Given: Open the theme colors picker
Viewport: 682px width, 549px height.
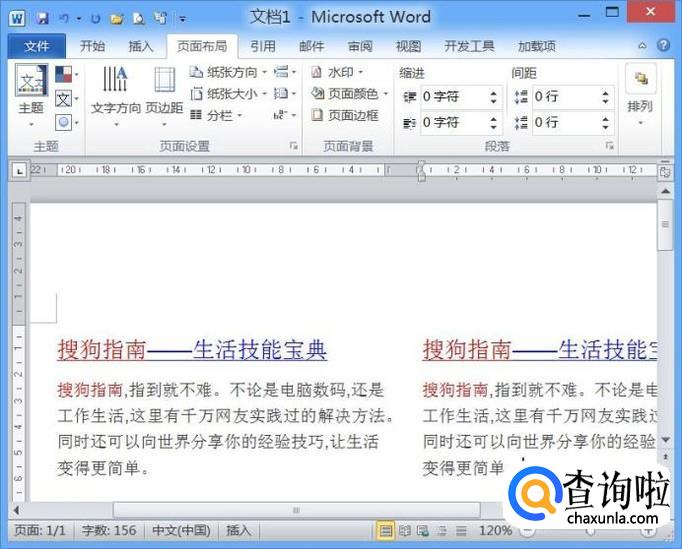Looking at the screenshot, I should (67, 74).
